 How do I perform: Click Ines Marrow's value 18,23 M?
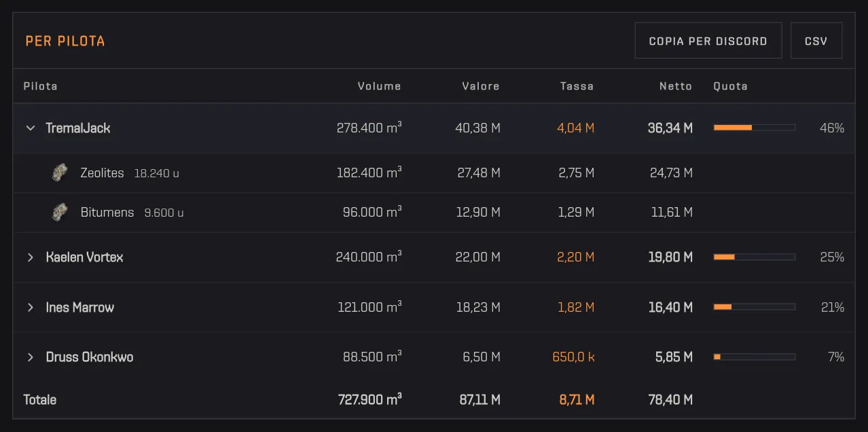478,307
